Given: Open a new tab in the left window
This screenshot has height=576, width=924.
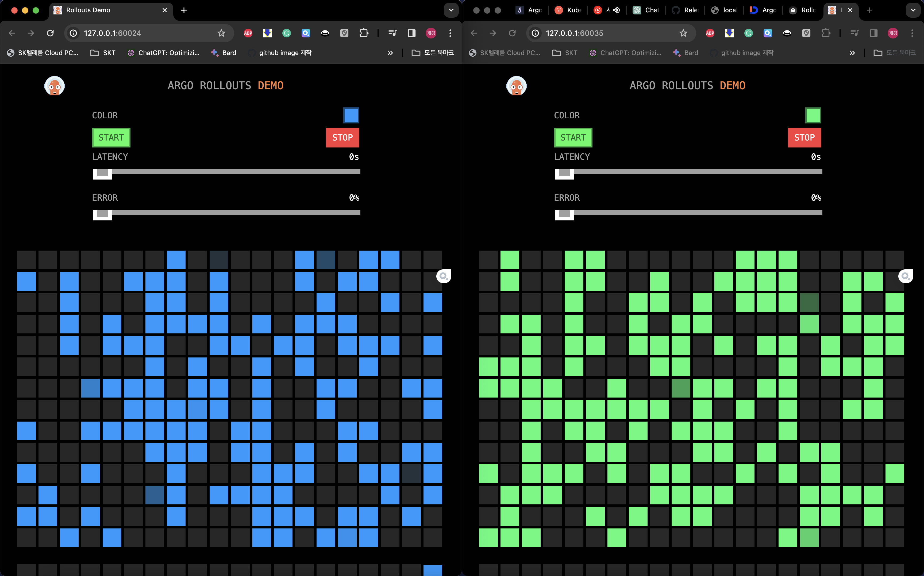Looking at the screenshot, I should [184, 10].
